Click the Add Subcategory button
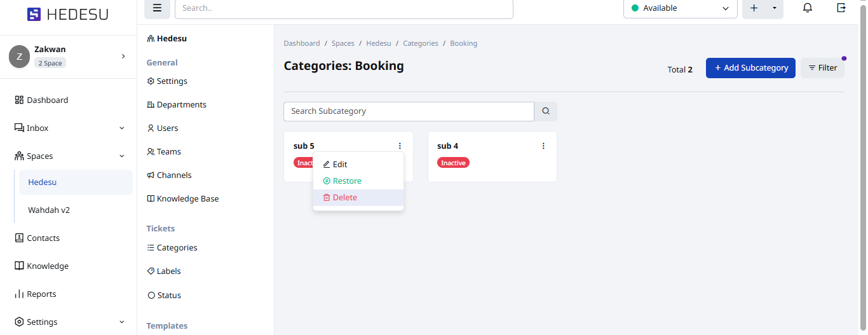This screenshot has height=335, width=868. point(750,68)
